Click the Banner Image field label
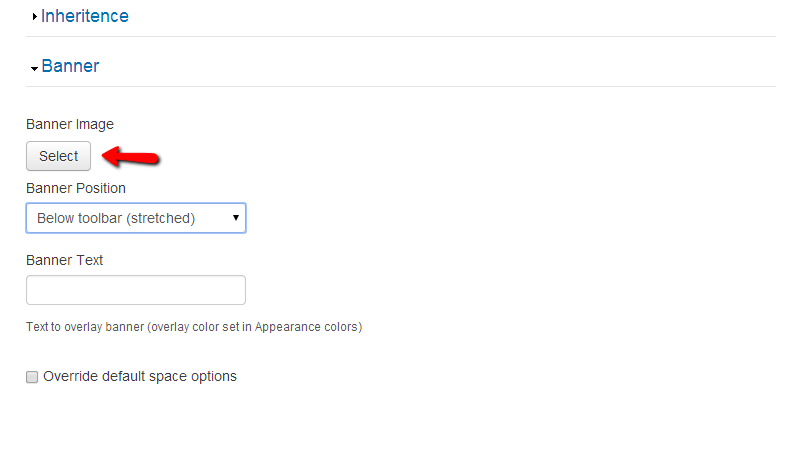 pos(70,125)
